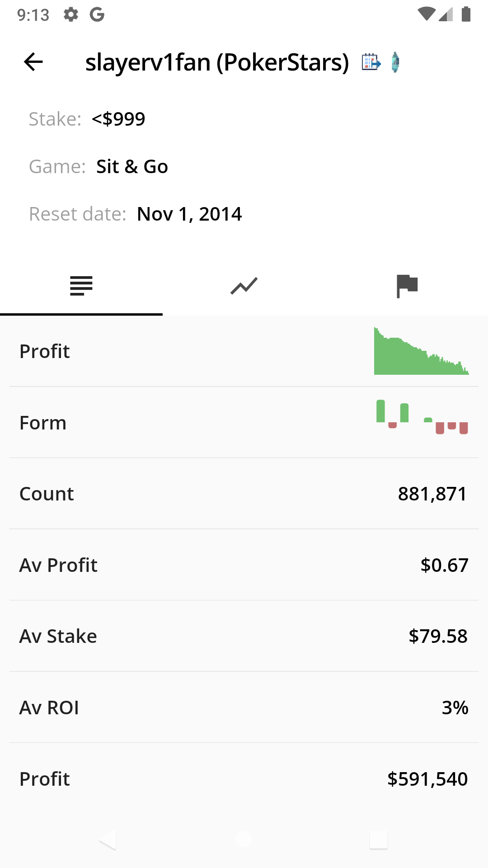Tap the teal crystal badge icon
This screenshot has height=868, width=488.
pos(395,62)
